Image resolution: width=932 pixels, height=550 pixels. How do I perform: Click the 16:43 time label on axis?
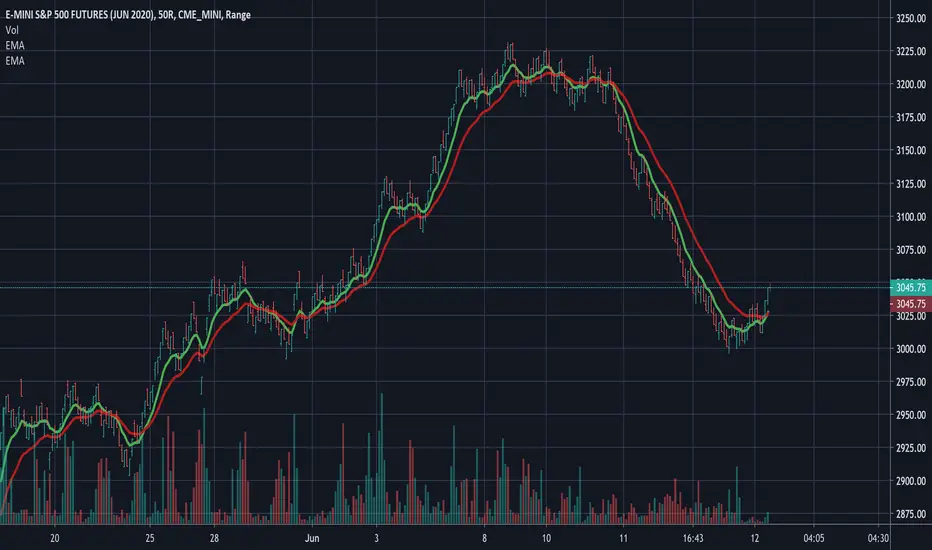693,538
